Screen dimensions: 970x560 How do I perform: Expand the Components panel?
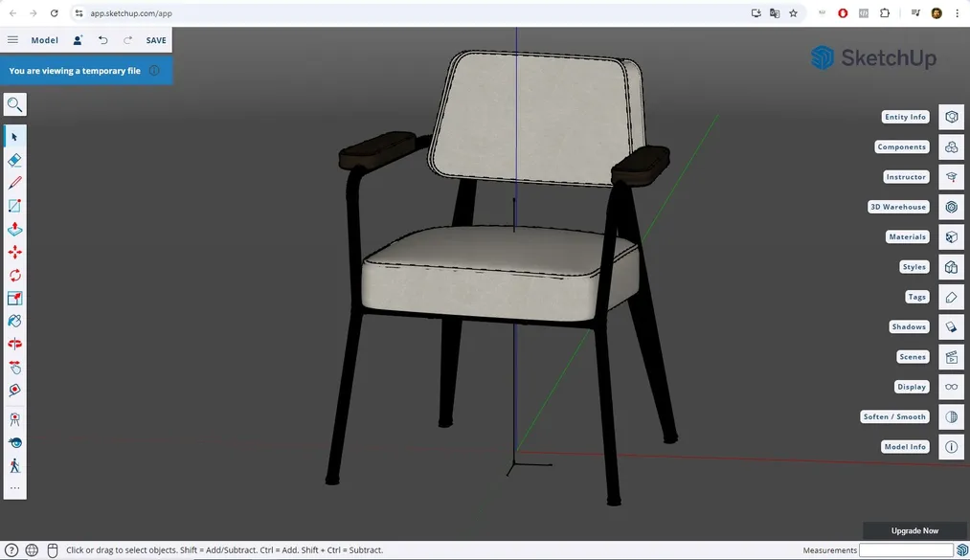[901, 146]
